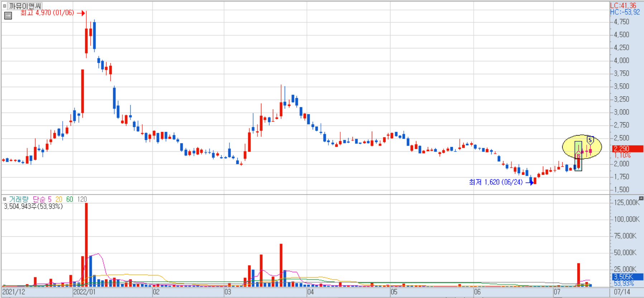Image resolution: width=644 pixels, height=298 pixels.
Task: Click the small square beside 까뮤이앤씨
Action: [4, 6]
